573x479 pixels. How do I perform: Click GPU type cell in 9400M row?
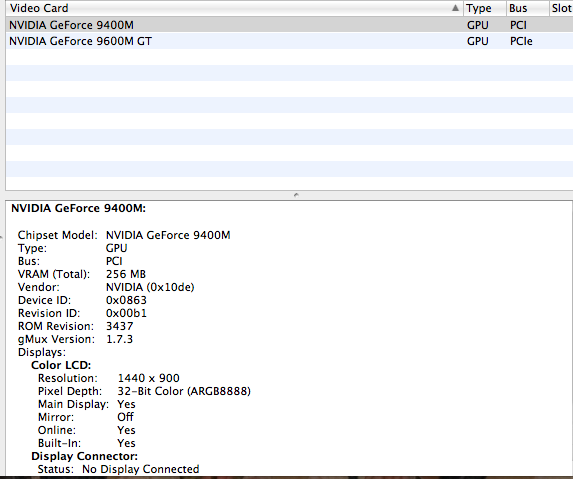coord(478,25)
